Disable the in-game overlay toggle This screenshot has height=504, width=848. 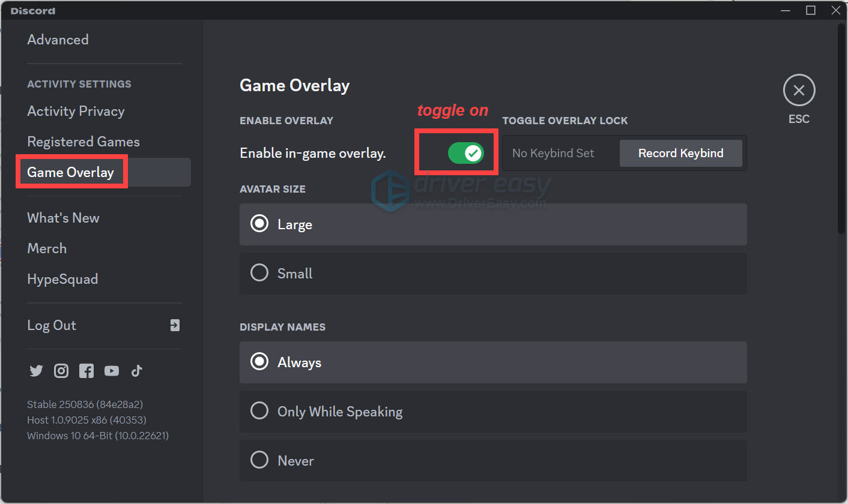456,152
